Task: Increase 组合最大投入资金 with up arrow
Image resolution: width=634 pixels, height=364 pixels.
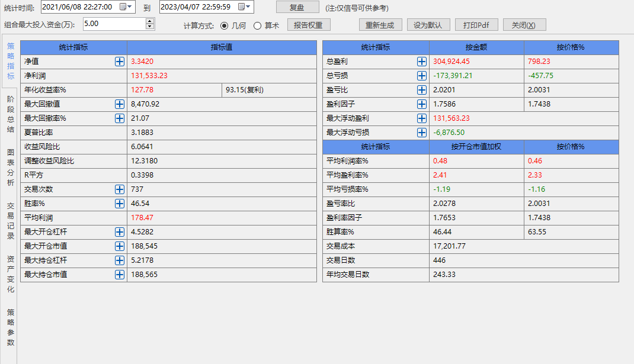Action: pos(149,21)
